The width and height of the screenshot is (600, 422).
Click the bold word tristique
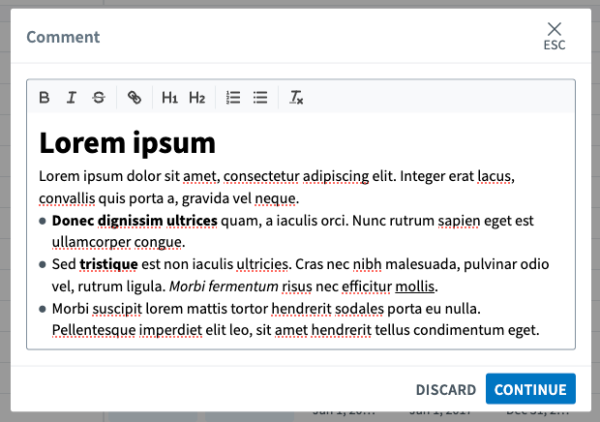[109, 264]
